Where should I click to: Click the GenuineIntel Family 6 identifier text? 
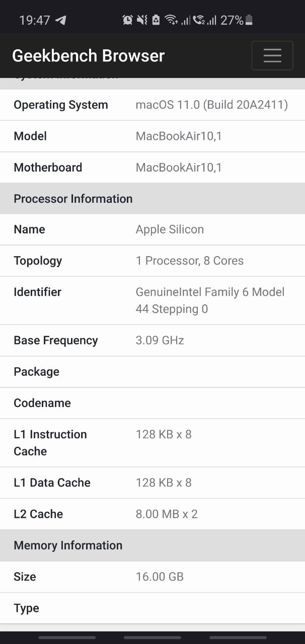coord(210,300)
